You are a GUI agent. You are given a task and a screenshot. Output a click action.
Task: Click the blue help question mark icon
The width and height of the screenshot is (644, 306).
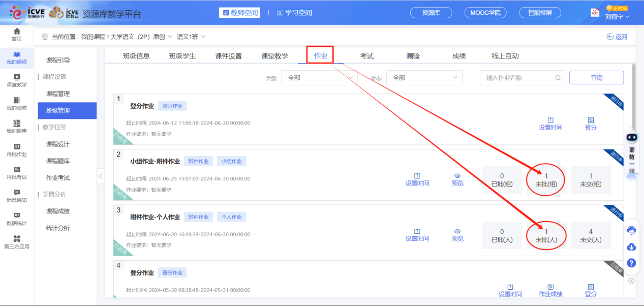coord(631,263)
